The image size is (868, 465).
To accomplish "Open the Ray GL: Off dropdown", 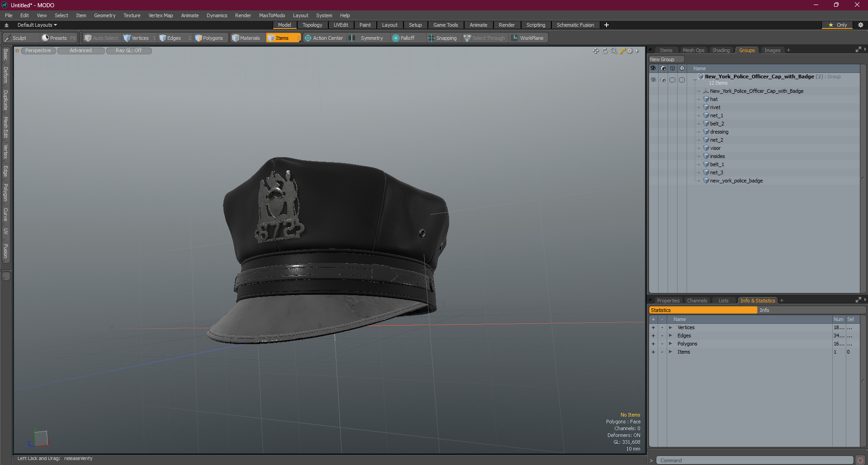I will point(128,51).
